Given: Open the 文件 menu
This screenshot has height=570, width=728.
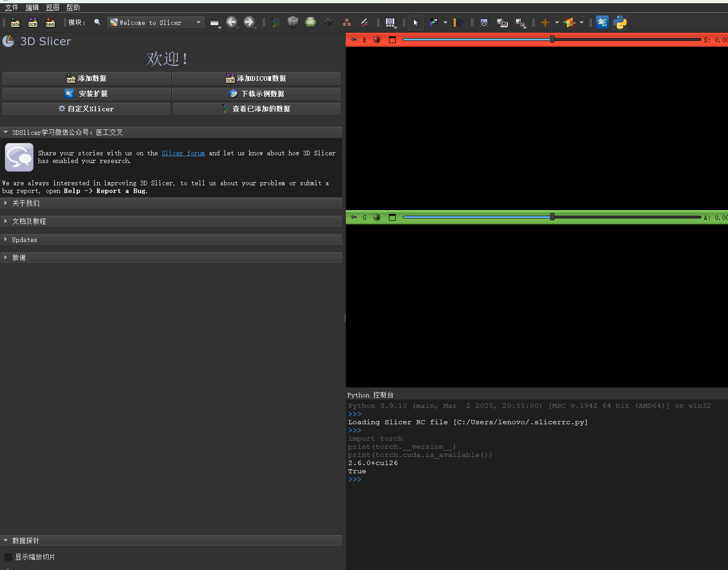Looking at the screenshot, I should pos(11,7).
